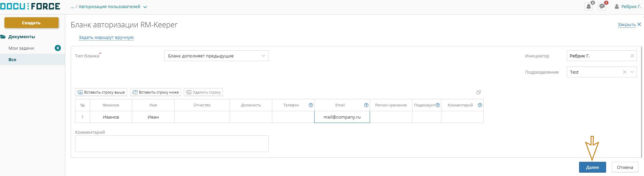Click help icon next to Телефон column
This screenshot has height=176, width=644.
tap(311, 105)
